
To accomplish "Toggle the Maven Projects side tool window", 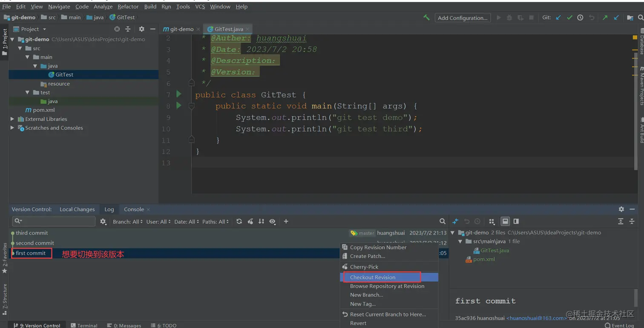I will (641, 86).
